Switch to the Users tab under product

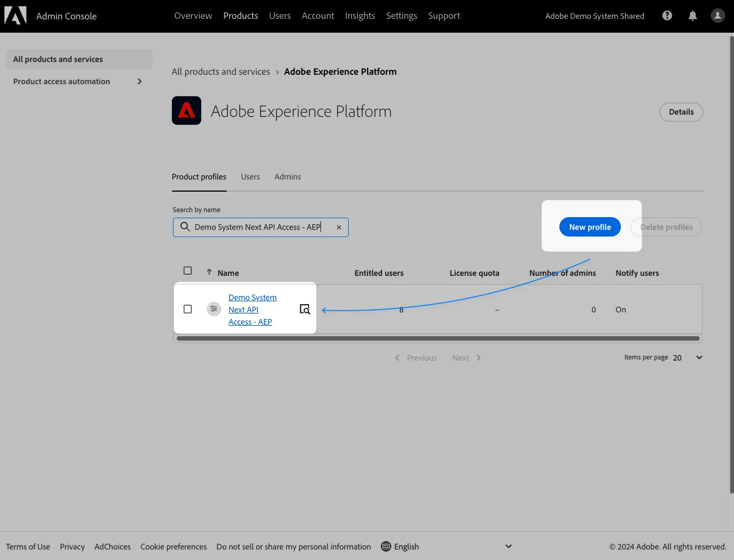pos(251,177)
